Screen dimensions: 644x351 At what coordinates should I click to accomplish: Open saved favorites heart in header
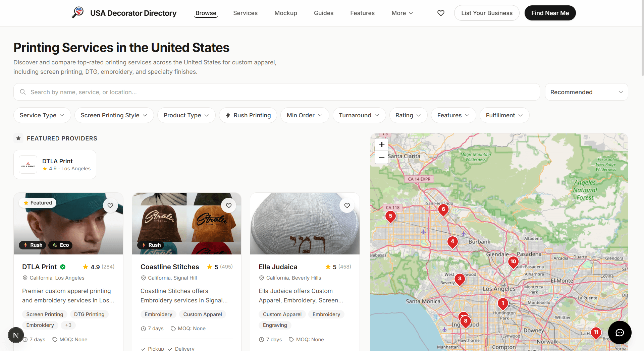(441, 13)
